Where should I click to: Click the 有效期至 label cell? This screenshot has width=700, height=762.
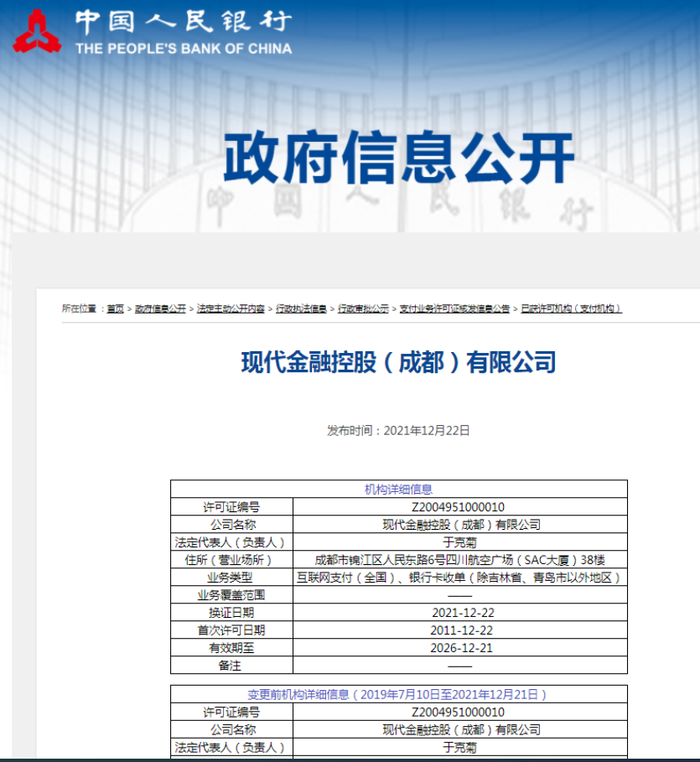click(232, 647)
